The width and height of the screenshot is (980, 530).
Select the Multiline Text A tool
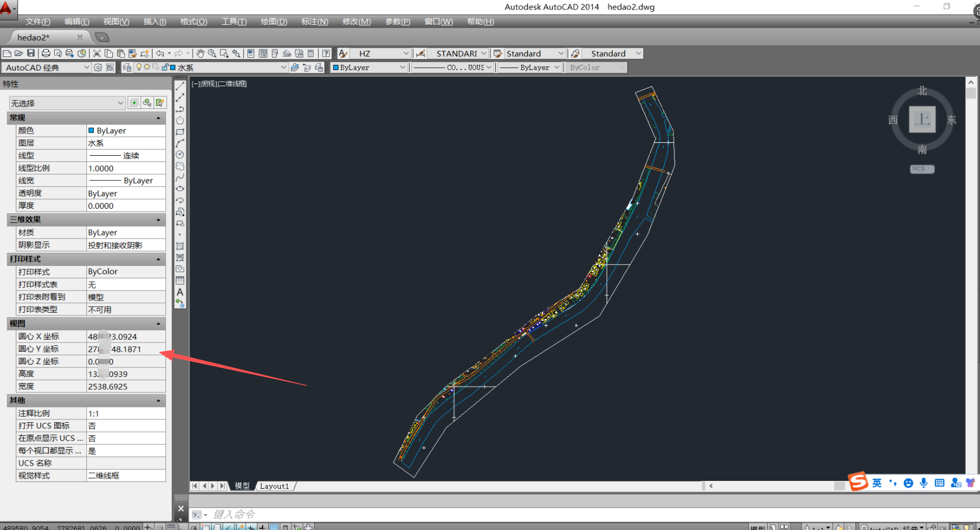[x=180, y=292]
